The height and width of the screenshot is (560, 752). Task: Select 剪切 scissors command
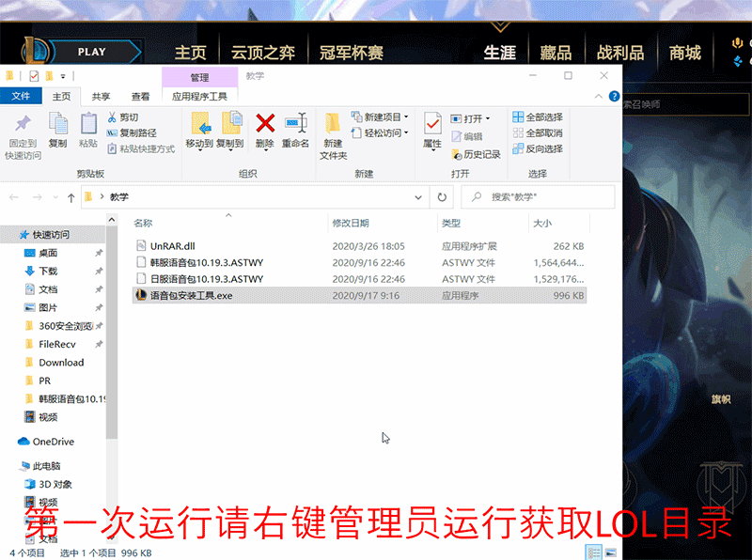[123, 117]
